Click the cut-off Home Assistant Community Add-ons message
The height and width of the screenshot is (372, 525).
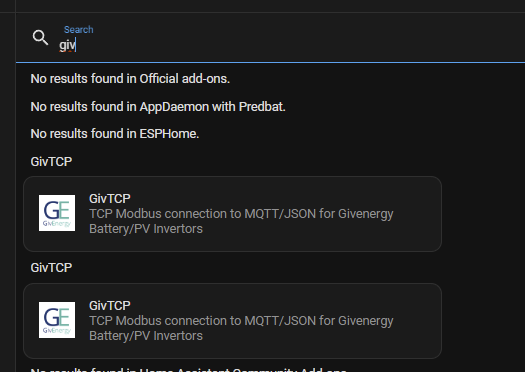189,369
